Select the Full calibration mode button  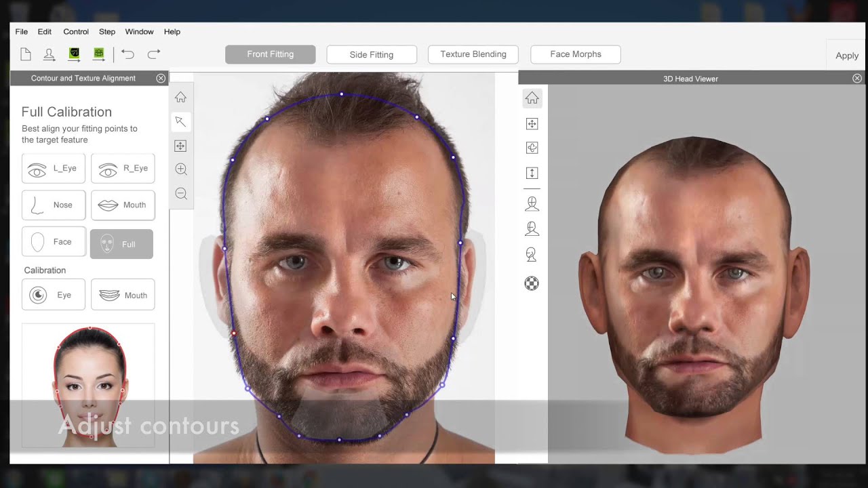[121, 244]
